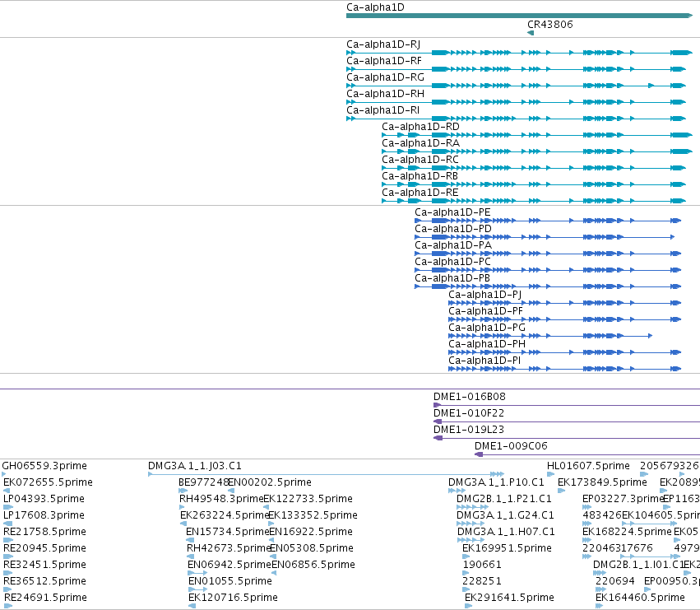The image size is (700, 610).
Task: Click the DMG3A.1_1.P10.C1 label
Action: pyautogui.click(x=496, y=482)
